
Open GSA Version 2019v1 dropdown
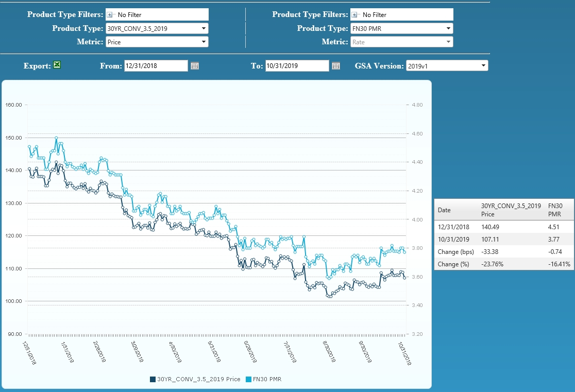point(447,66)
